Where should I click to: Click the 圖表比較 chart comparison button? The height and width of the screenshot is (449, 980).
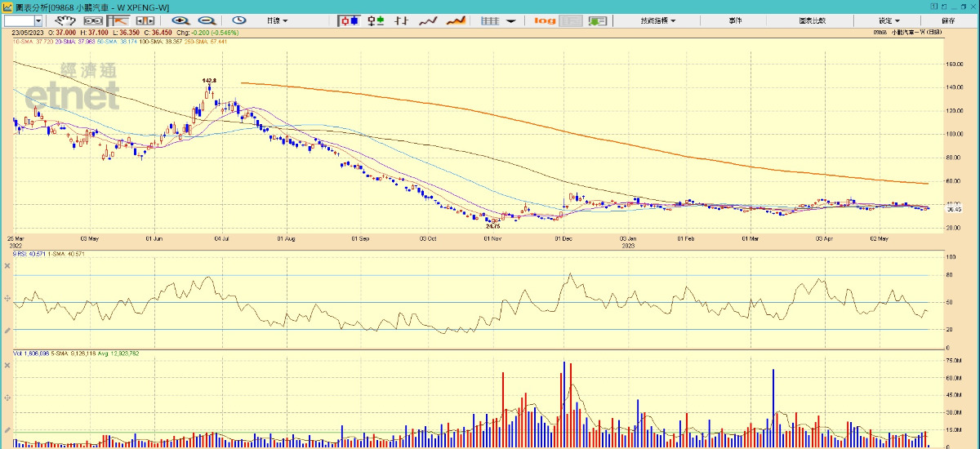click(812, 20)
